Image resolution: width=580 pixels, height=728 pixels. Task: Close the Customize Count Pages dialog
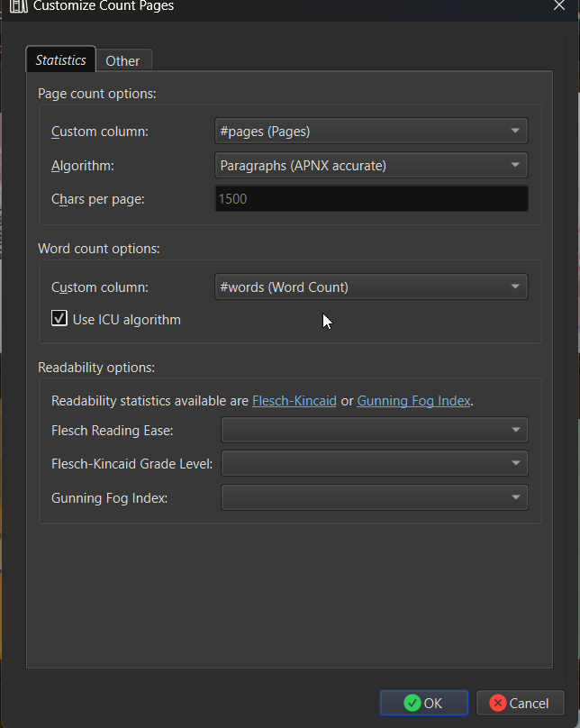coord(558,5)
